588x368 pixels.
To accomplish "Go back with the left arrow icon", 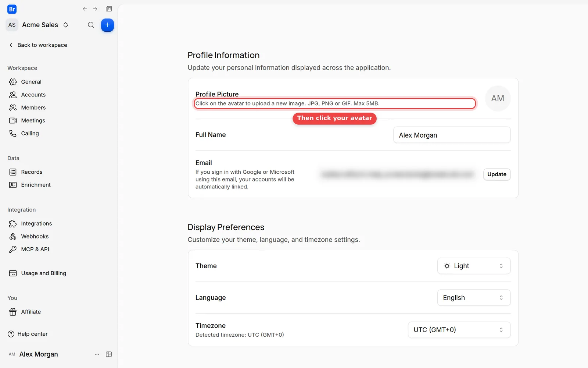I will point(85,9).
